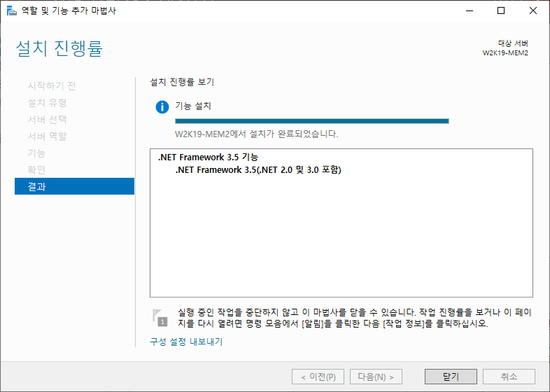Image resolution: width=550 pixels, height=392 pixels.
Task: Click the 이전(P) back button
Action: click(318, 377)
